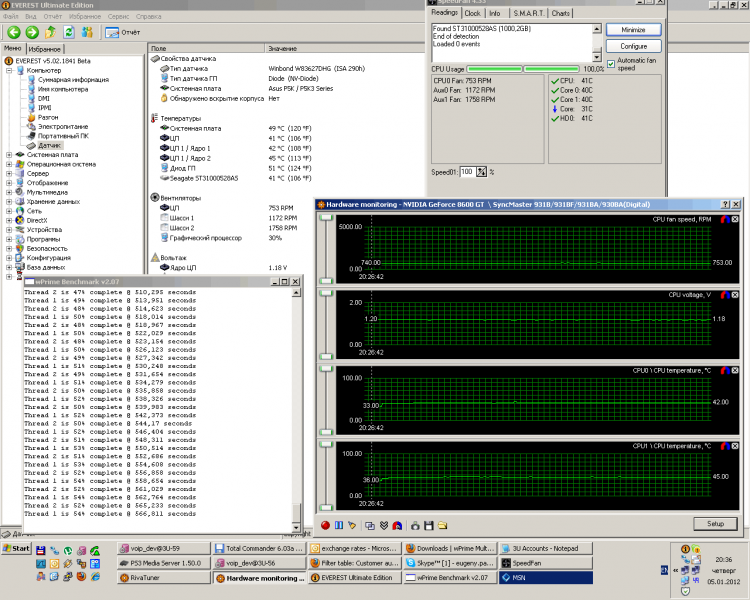Expand the Операционная система tree node
This screenshot has height=600, width=750.
coord(9,164)
